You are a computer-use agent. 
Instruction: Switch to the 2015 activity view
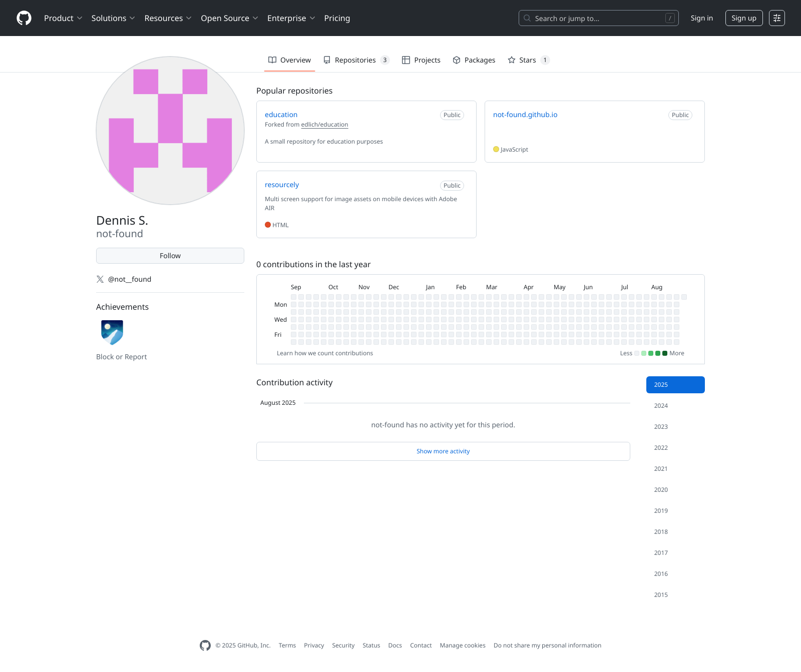point(661,594)
